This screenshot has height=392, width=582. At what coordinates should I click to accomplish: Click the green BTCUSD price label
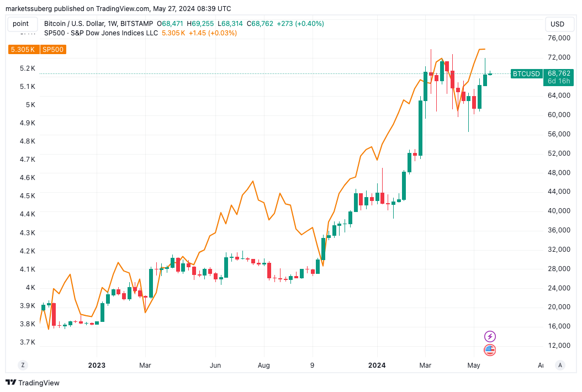[526, 73]
